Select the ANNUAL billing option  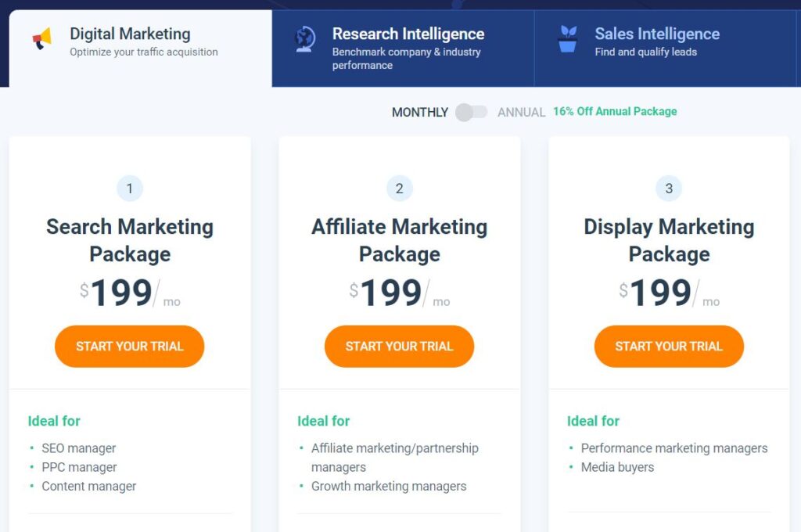tap(521, 113)
